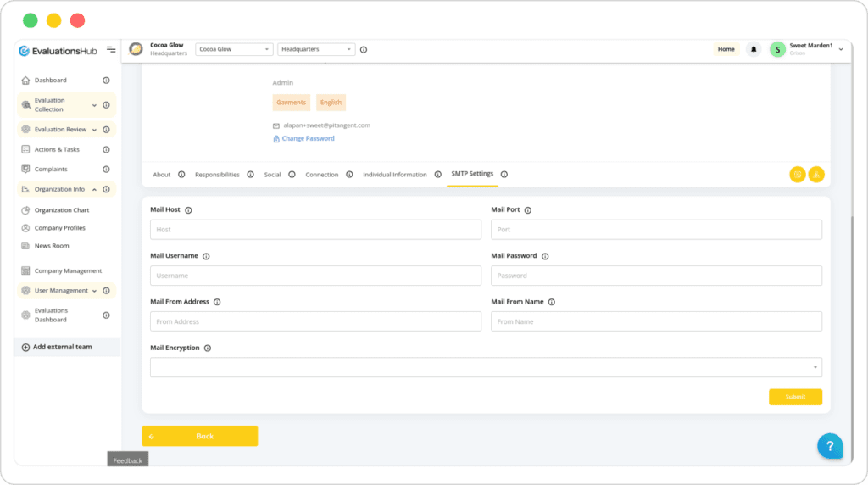Open the Headquarters location dropdown
This screenshot has width=868, height=485.
315,49
